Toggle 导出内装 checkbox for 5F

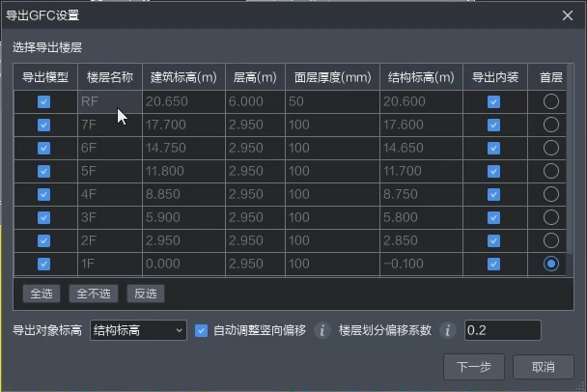(x=493, y=172)
